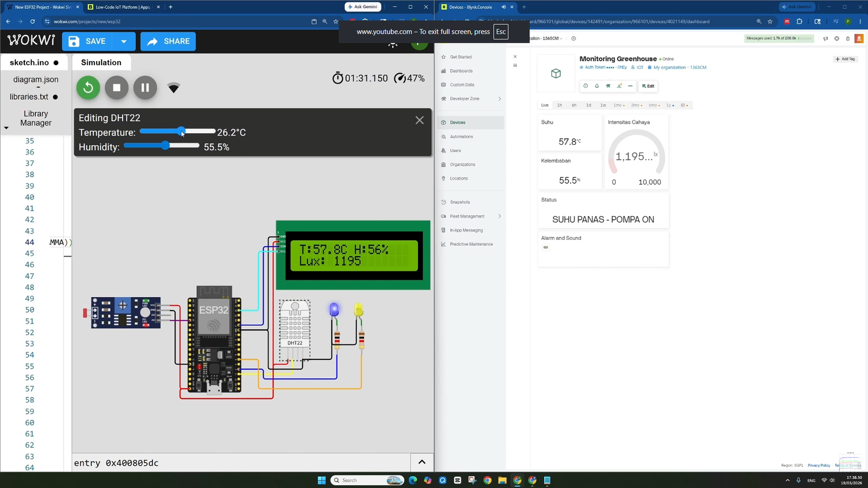Open Custom Data in Blynk sidebar
Screen dimensions: 868x488
(462, 85)
